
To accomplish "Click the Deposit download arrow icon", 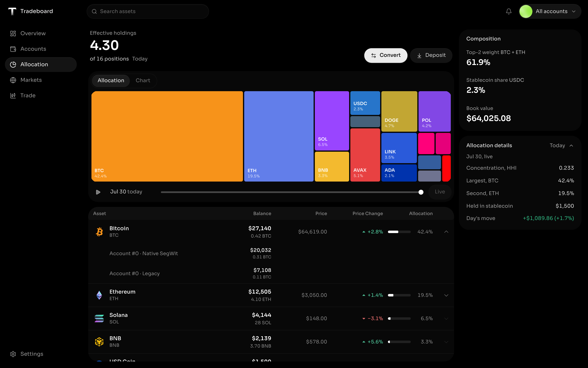I will tap(419, 55).
